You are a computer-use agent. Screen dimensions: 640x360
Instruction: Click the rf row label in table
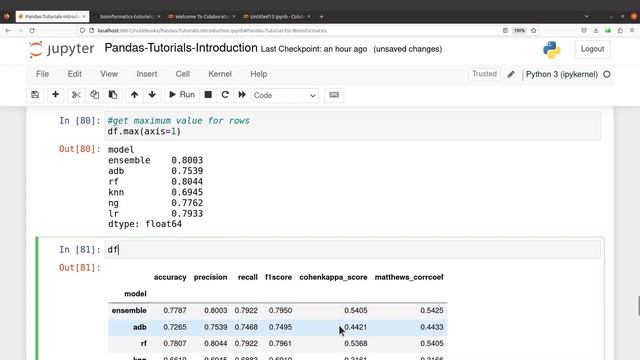[143, 343]
